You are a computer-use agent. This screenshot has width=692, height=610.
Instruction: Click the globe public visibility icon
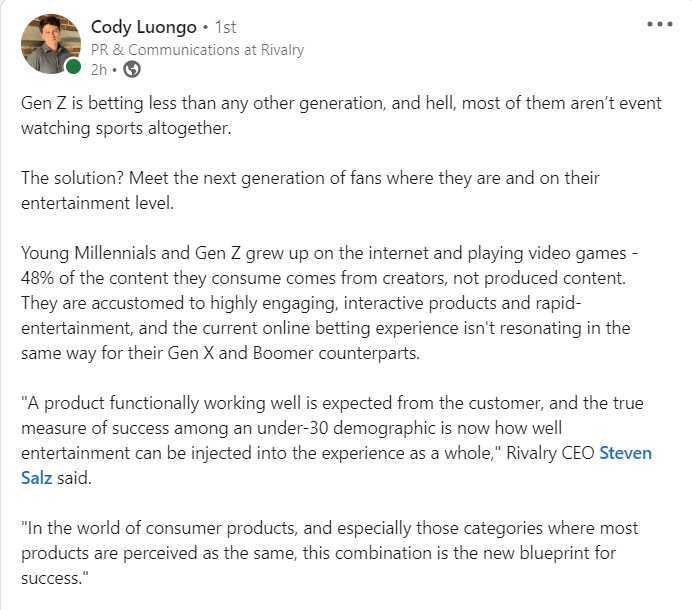coord(132,69)
